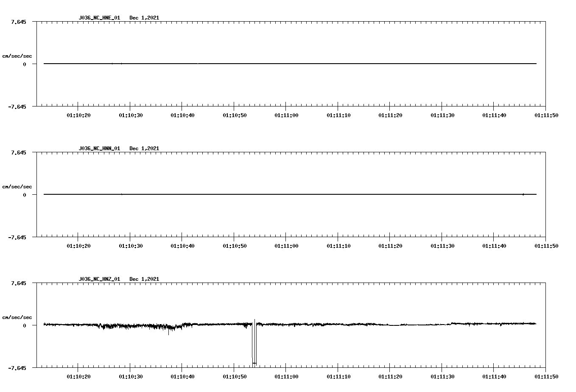Viewport: 576px width, 392px height.
Task: Click the -7.645 lower limit on the HNN axis
Action: pyautogui.click(x=17, y=237)
